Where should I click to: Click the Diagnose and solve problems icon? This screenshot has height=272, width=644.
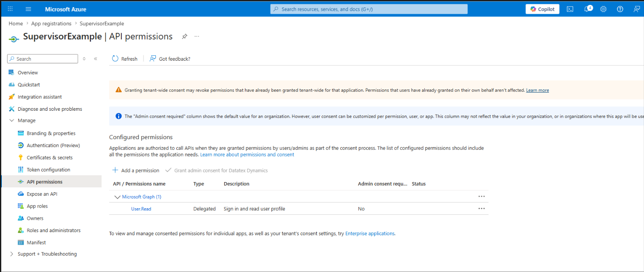click(12, 109)
